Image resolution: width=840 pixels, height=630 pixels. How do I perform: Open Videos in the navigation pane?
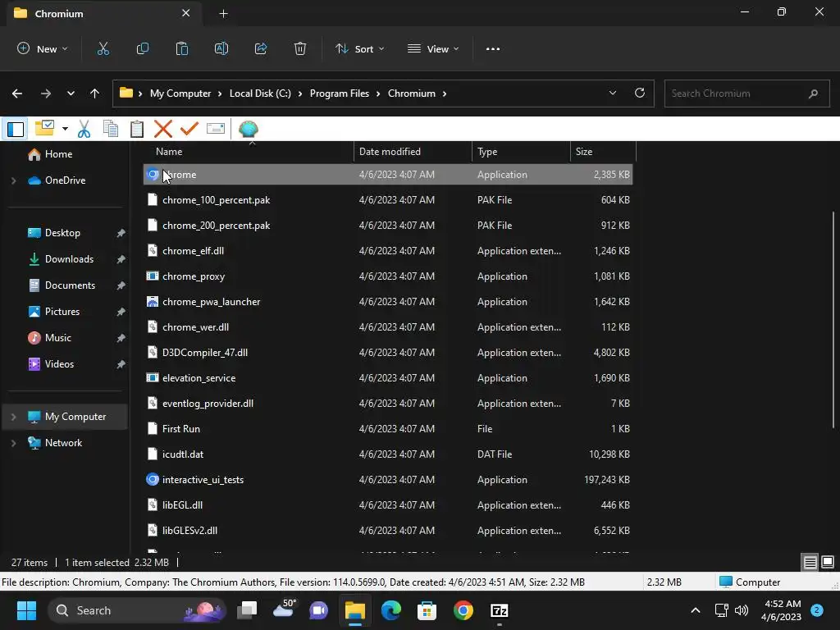pyautogui.click(x=59, y=364)
